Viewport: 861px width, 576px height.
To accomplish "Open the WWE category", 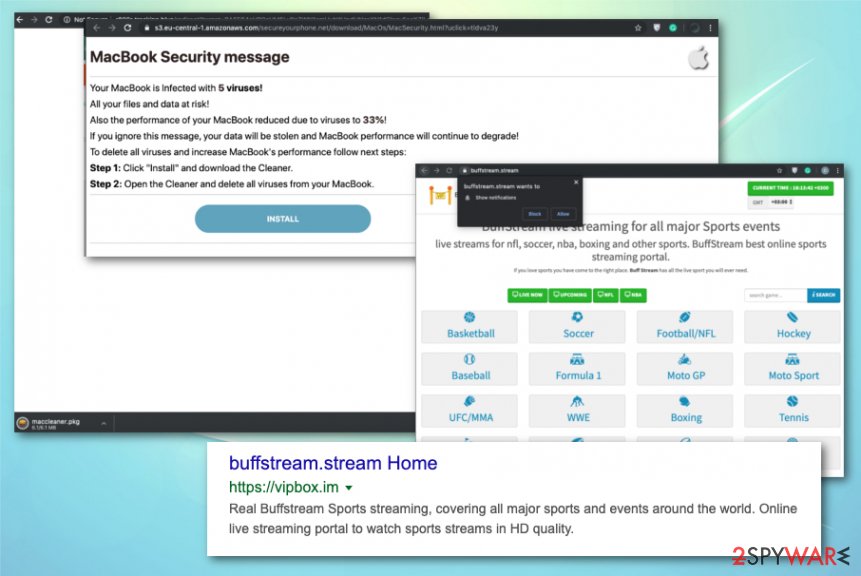I will click(x=577, y=410).
